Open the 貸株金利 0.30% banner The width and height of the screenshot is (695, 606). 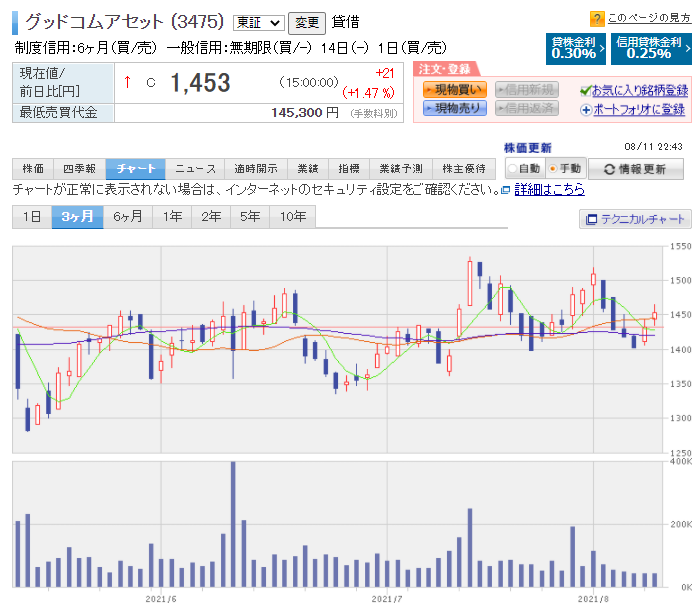pos(575,49)
